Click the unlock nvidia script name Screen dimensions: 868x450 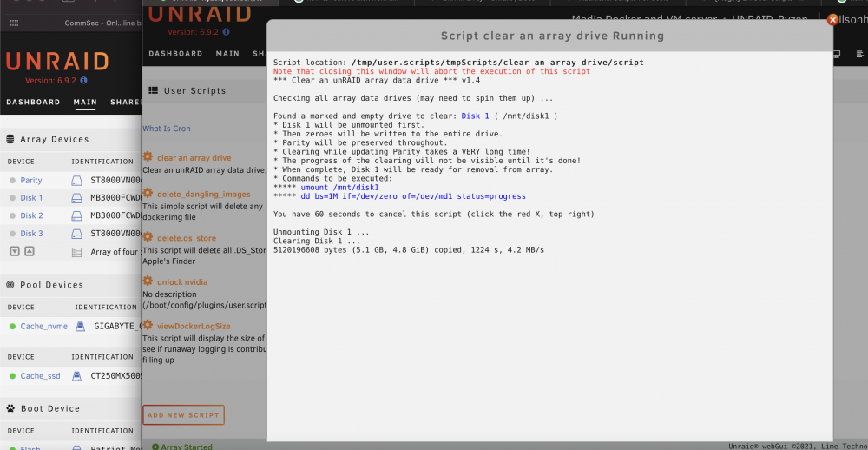coord(182,282)
